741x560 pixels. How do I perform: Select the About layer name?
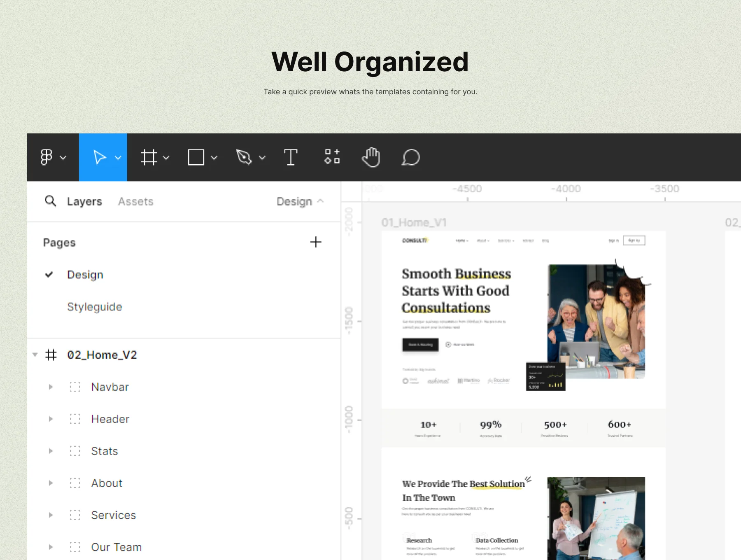click(x=107, y=483)
